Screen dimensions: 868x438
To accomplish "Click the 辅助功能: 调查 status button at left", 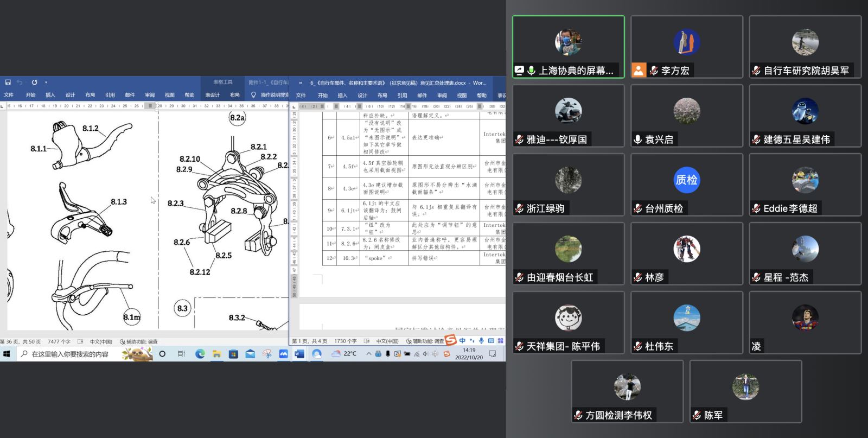I will (138, 342).
